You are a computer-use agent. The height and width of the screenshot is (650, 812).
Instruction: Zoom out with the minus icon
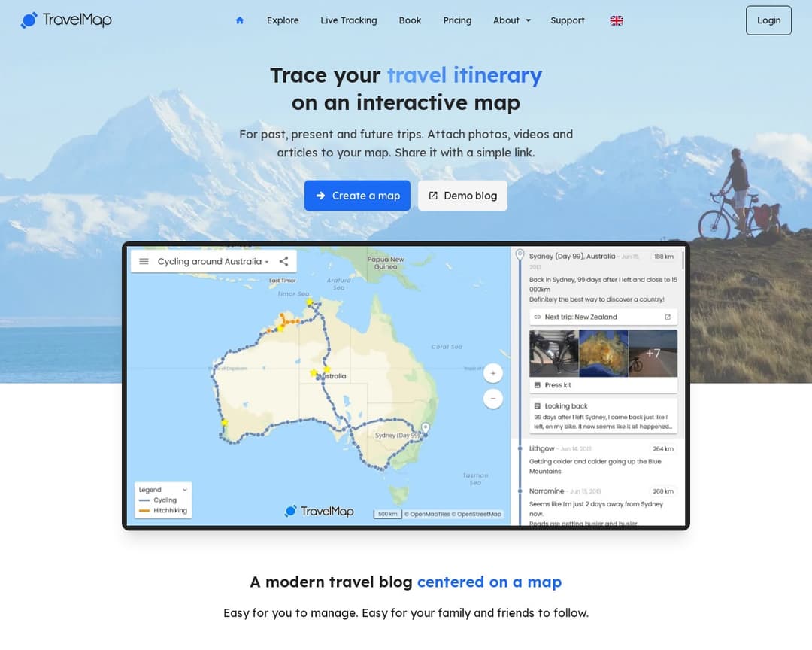point(492,398)
